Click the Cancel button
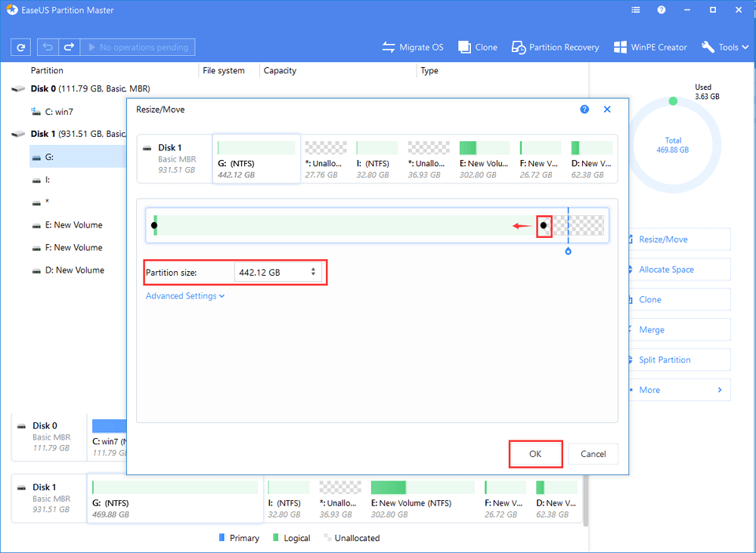Screen dimensions: 756x553 pyautogui.click(x=593, y=454)
